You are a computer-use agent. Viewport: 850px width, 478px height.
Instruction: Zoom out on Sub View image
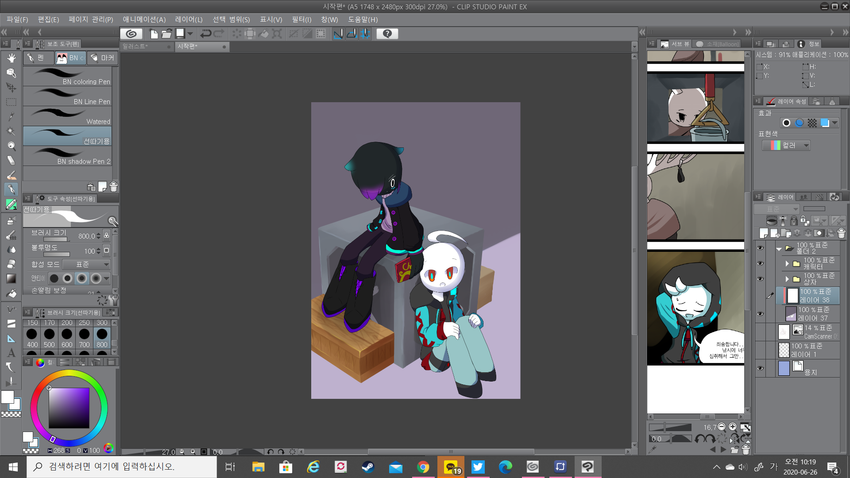[722, 427]
